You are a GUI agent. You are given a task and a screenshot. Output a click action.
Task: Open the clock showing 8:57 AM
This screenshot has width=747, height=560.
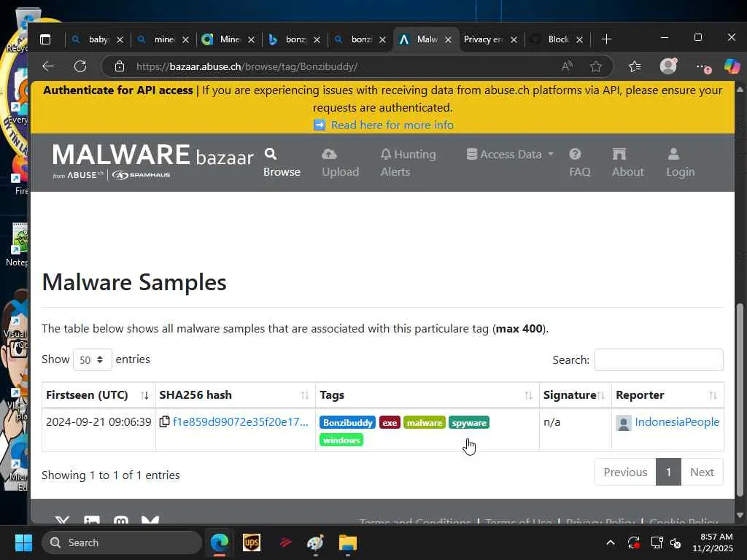pyautogui.click(x=712, y=542)
